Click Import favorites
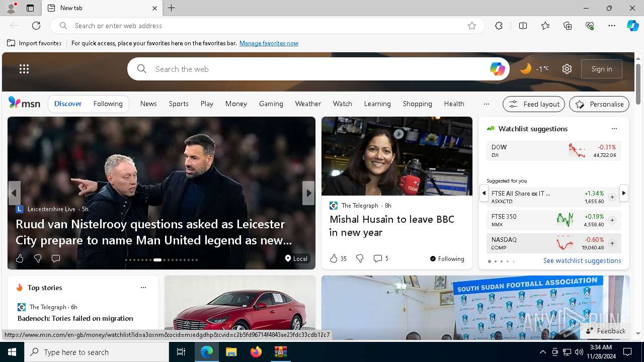This screenshot has width=644, height=362. click(x=34, y=43)
